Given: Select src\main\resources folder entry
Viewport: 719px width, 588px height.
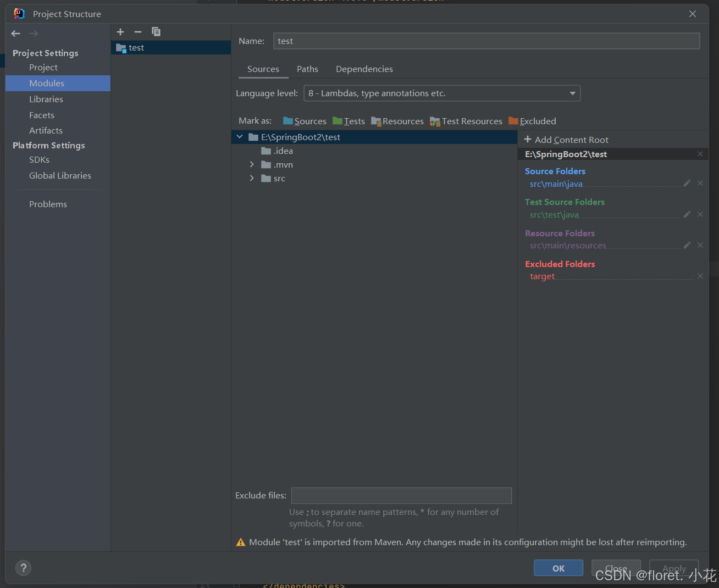Looking at the screenshot, I should click(x=568, y=245).
